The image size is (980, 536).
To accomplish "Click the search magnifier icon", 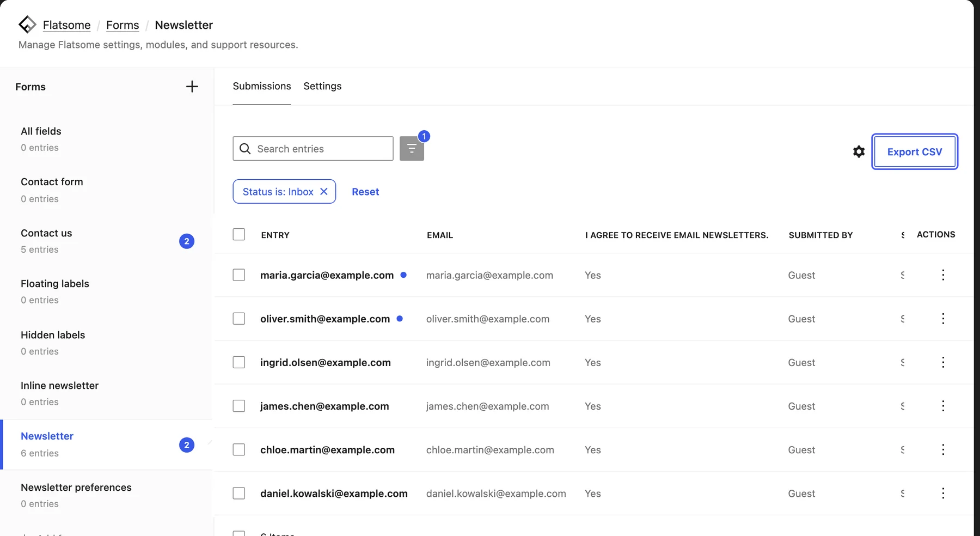I will point(245,149).
